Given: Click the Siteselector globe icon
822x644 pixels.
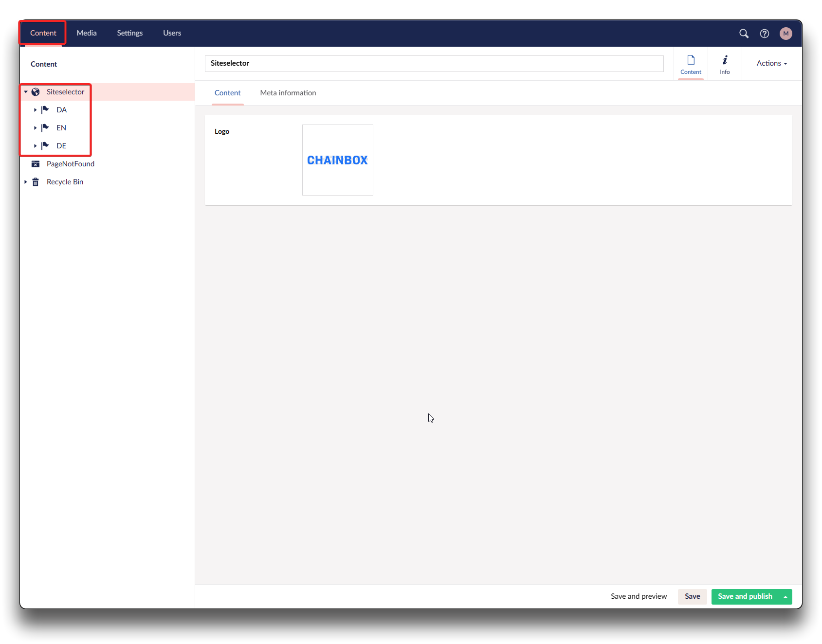Looking at the screenshot, I should (36, 92).
